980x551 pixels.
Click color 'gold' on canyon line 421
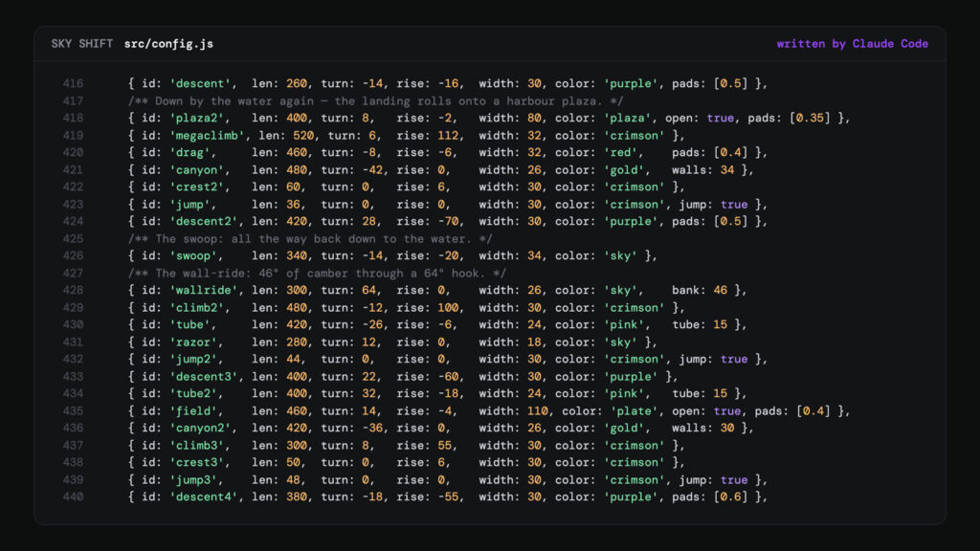(x=624, y=170)
